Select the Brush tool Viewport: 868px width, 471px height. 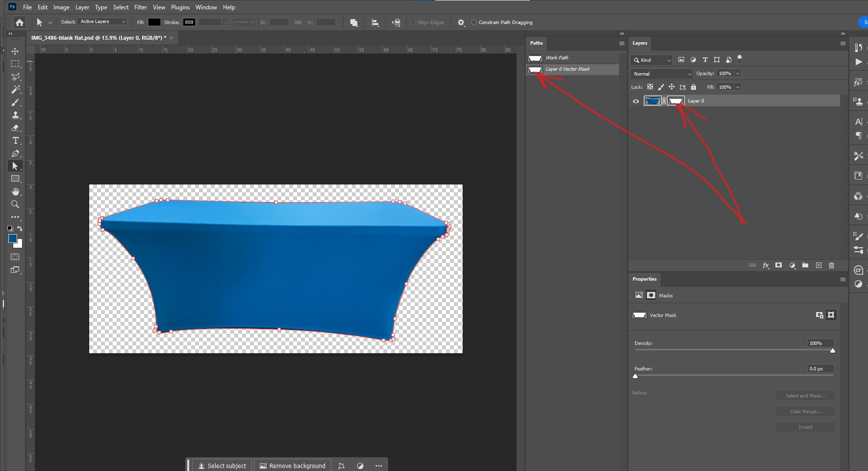(x=15, y=103)
